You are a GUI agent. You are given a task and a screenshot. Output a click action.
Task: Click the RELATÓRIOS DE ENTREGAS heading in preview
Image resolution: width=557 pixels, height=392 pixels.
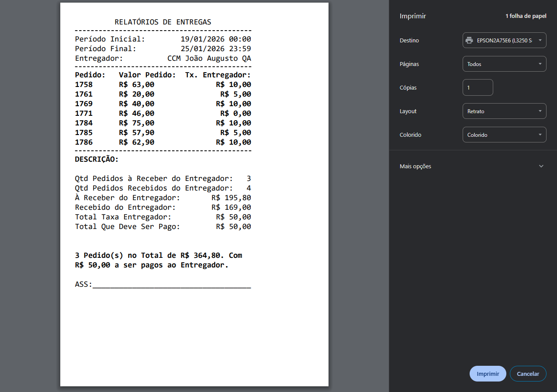pyautogui.click(x=163, y=22)
